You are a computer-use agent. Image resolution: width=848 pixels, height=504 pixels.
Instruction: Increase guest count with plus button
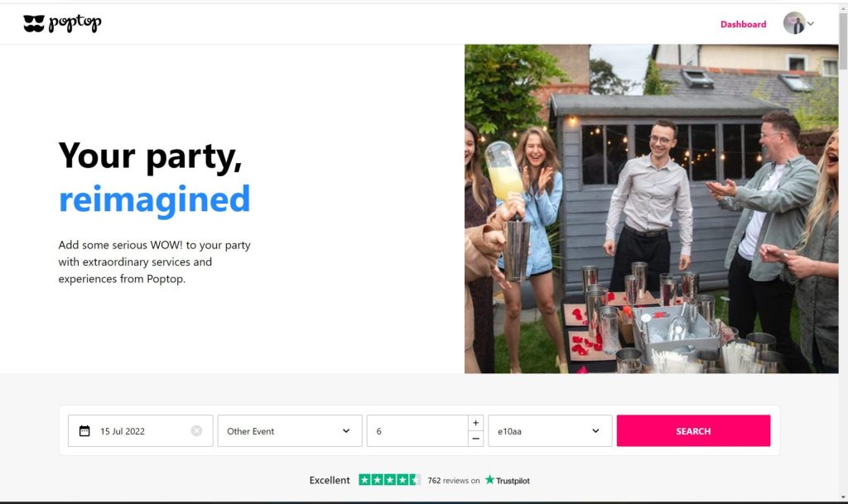click(x=475, y=423)
